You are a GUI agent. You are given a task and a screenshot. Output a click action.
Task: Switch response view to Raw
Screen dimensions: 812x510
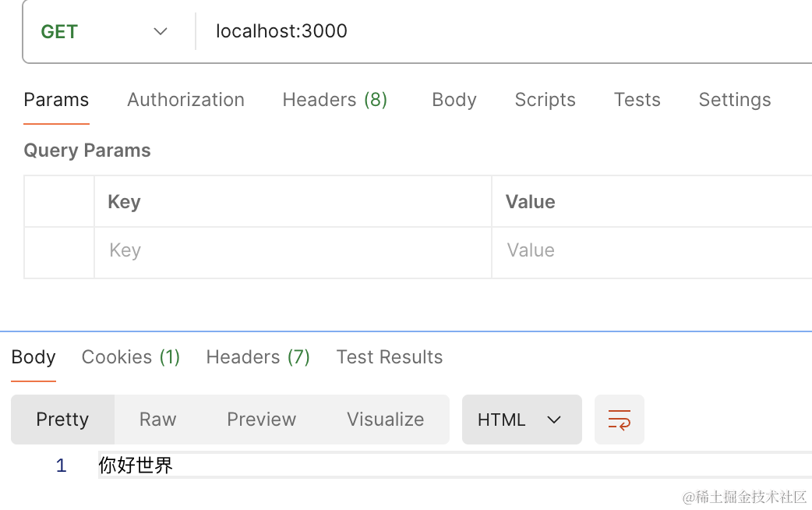pyautogui.click(x=157, y=420)
